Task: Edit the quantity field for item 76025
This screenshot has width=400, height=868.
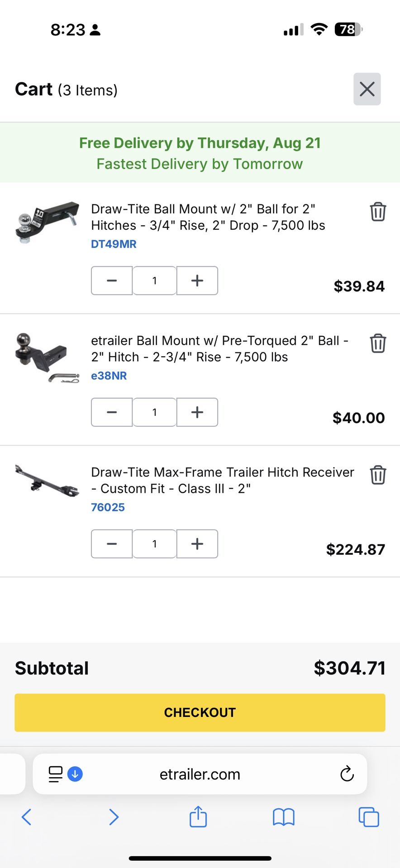Action: click(154, 544)
